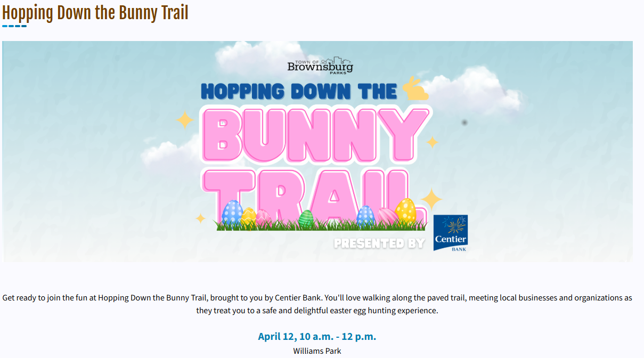Click the "PRESENTED BY" text in banner
Viewport: 644px width, 358px height.
(x=379, y=243)
